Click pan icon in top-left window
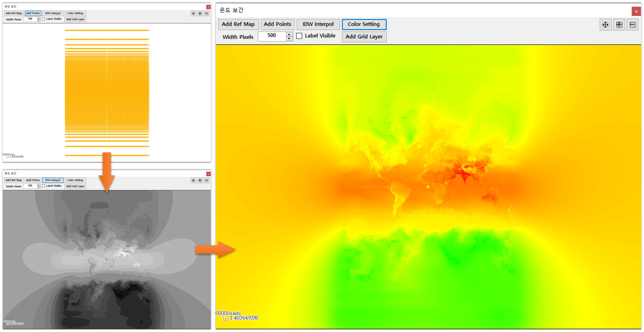 193,13
